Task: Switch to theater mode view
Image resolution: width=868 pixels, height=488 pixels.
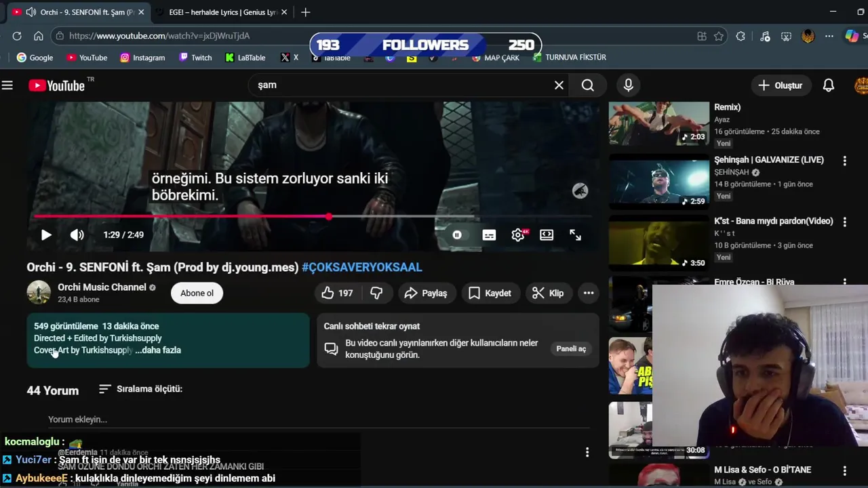Action: pos(547,235)
